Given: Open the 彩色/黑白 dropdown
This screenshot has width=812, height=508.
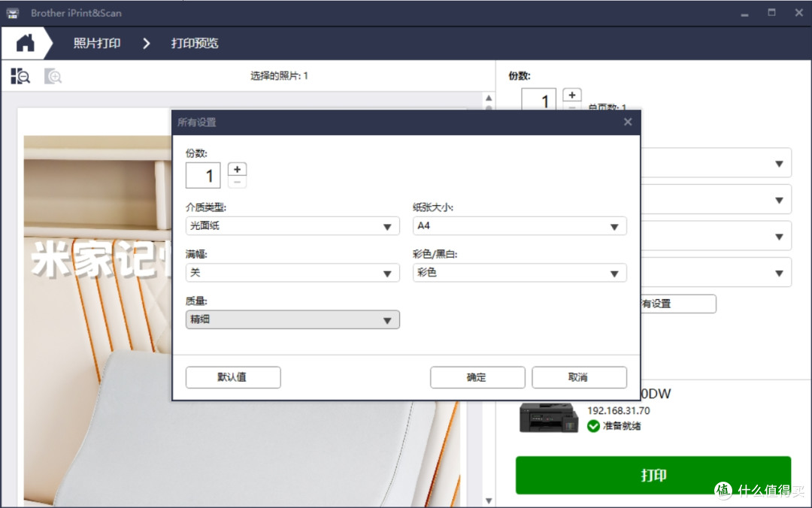Looking at the screenshot, I should 520,273.
